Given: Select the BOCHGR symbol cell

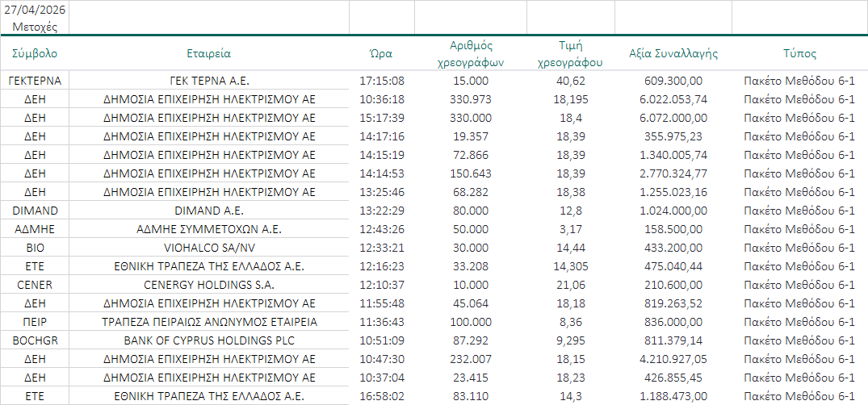Looking at the screenshot, I should [35, 340].
